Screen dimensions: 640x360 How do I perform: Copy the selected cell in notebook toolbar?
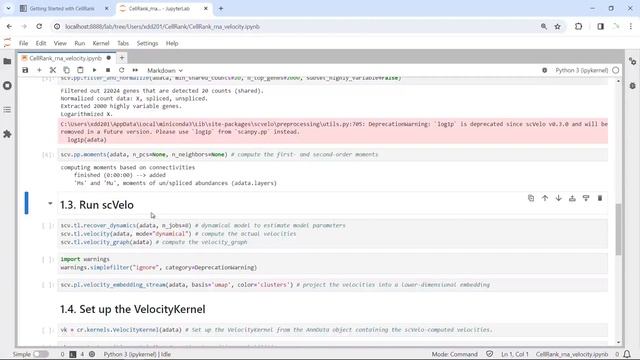pos(67,70)
